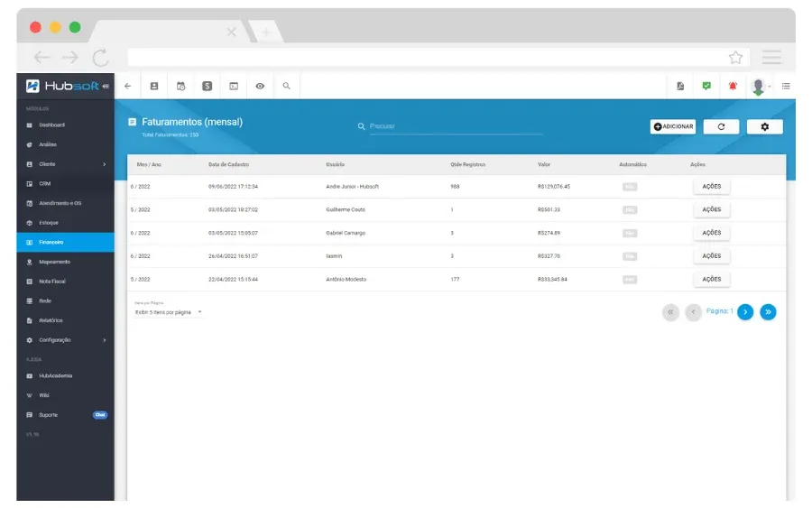Click AÇÕES for Gabriel Camargo row
Image resolution: width=812 pixels, height=508 pixels.
(712, 233)
